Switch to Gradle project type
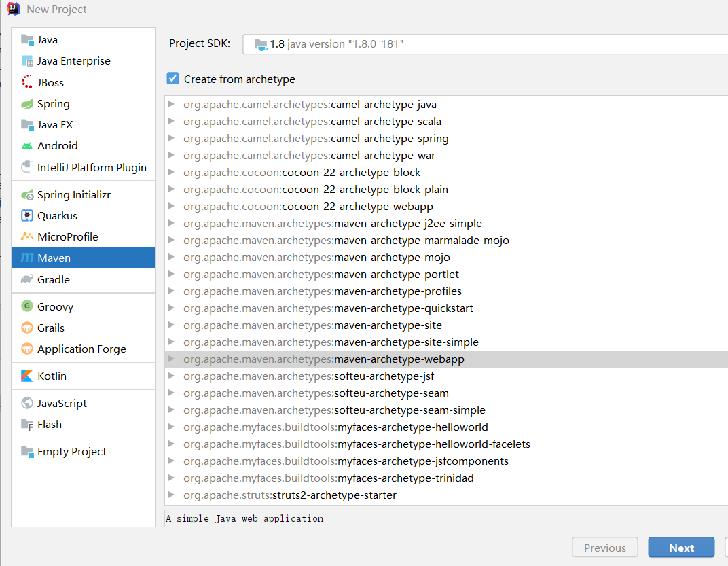The image size is (728, 566). (83, 279)
